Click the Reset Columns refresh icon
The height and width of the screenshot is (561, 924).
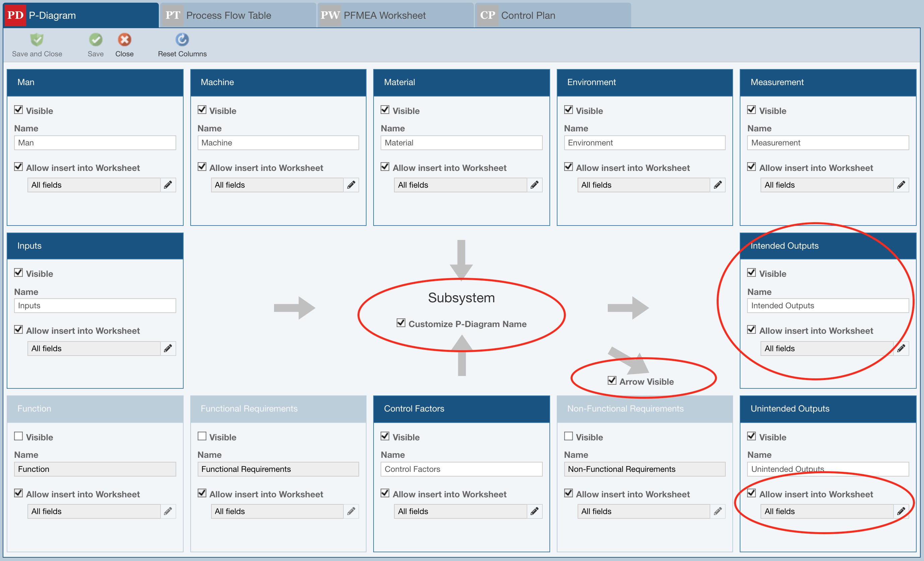tap(182, 40)
